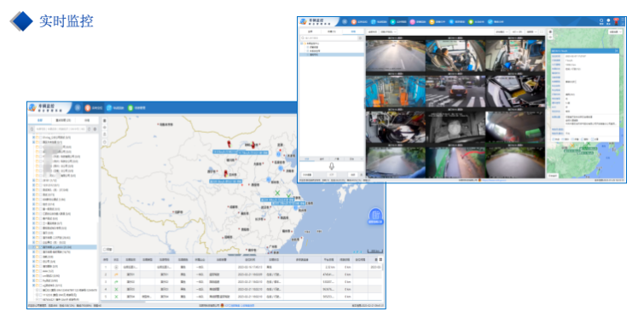Open the yellow round module icon in the video window
This screenshot has height=323, width=644.
click(x=432, y=22)
